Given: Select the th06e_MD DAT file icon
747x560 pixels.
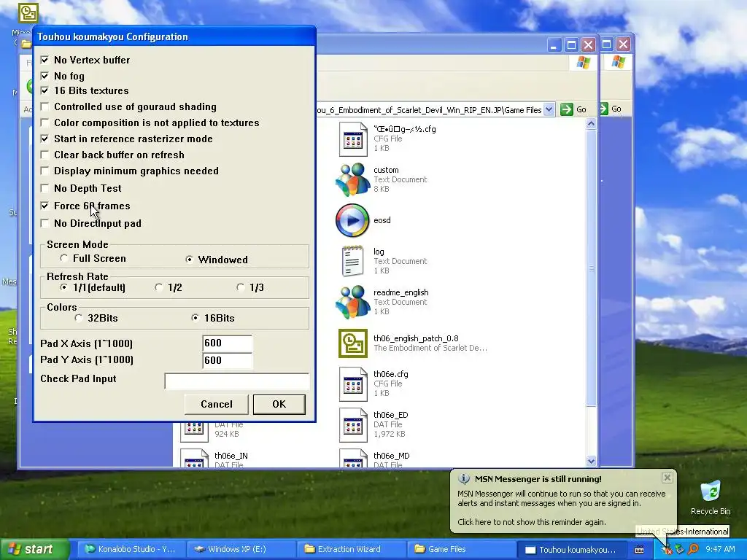Looking at the screenshot, I should [x=353, y=458].
